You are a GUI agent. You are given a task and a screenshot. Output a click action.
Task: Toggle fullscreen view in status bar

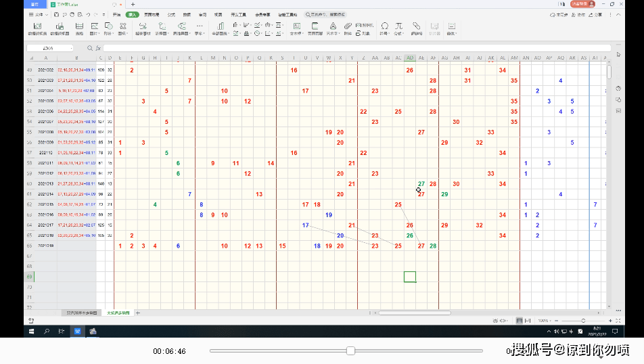(618, 321)
